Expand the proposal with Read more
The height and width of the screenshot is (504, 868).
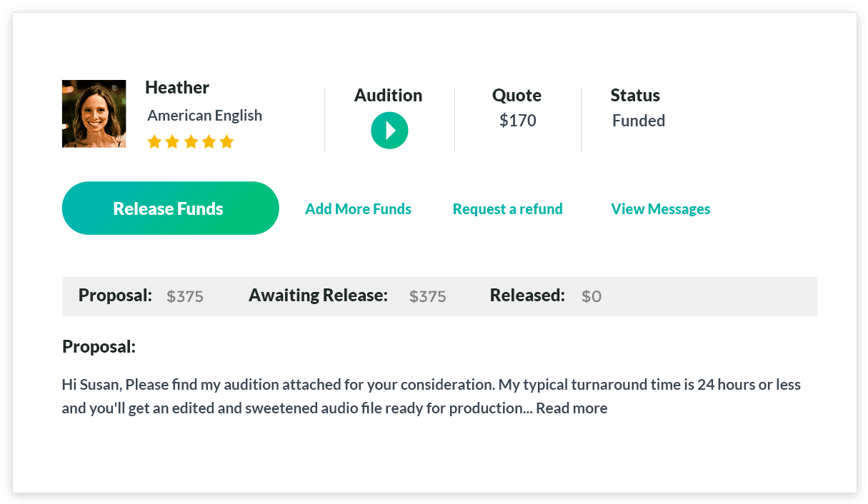click(x=572, y=408)
